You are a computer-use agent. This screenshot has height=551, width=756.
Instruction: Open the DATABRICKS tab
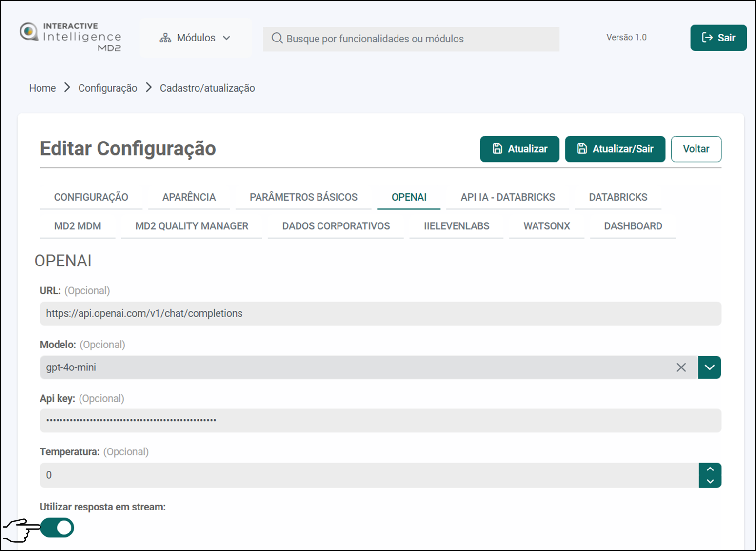[617, 197]
